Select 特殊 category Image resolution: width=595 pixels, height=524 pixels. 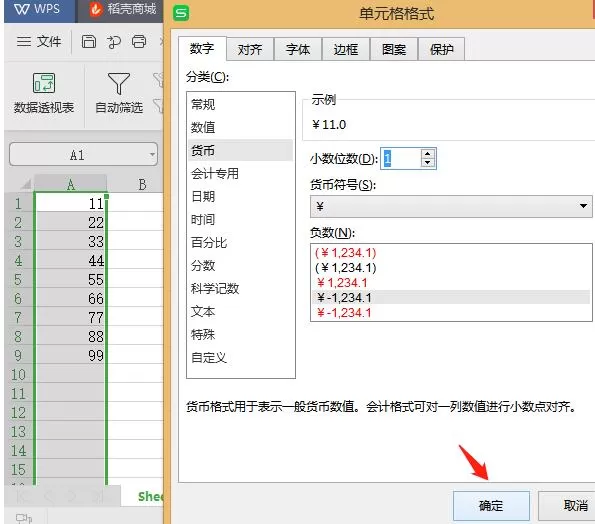[x=241, y=334]
